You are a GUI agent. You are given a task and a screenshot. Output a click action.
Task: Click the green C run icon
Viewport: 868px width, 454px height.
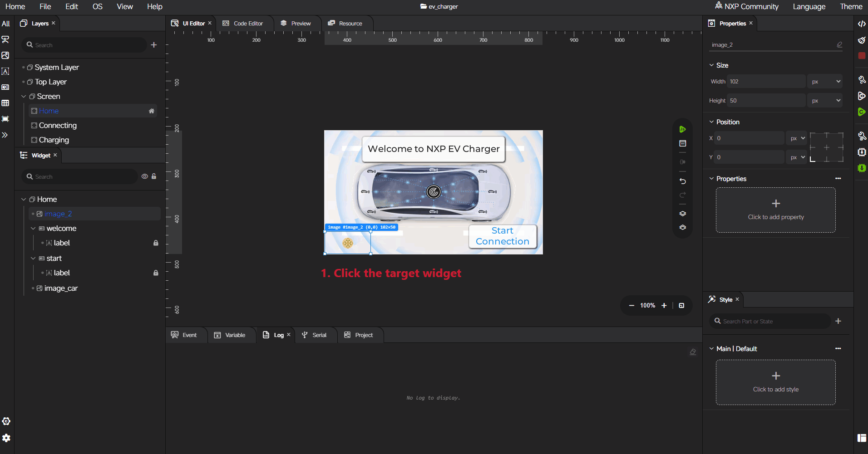[862, 112]
